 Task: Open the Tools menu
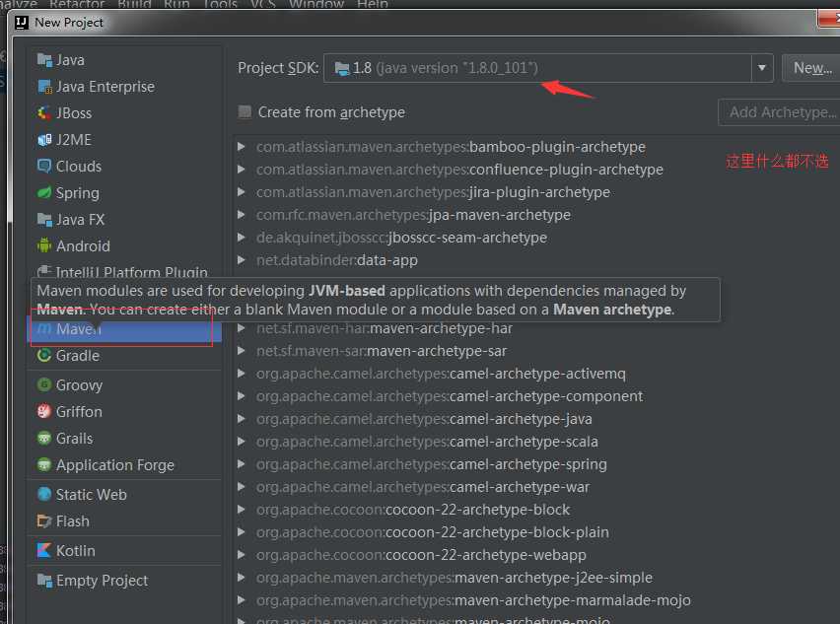220,4
